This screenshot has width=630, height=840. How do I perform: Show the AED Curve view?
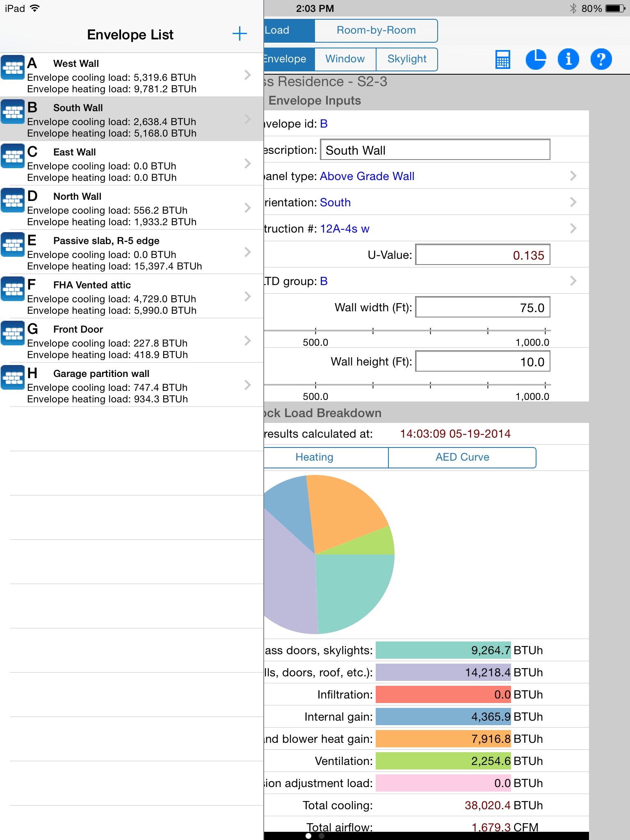[x=462, y=457]
